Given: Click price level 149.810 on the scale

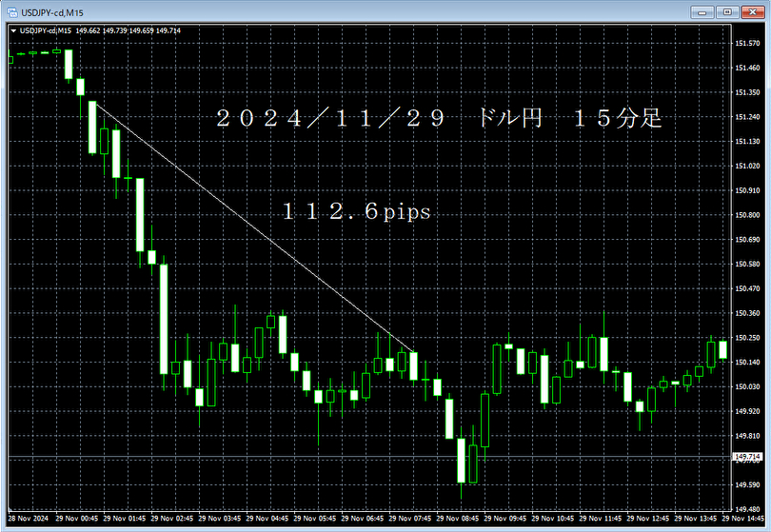Looking at the screenshot, I should 747,436.
